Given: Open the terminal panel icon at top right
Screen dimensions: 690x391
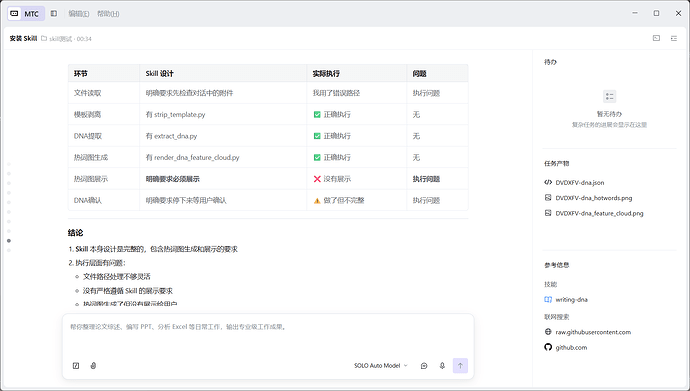Looking at the screenshot, I should [656, 38].
